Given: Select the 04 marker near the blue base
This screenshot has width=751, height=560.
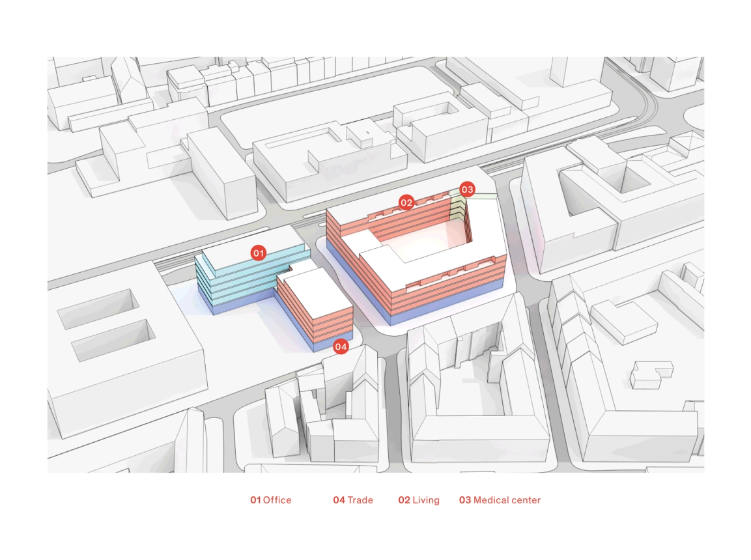Looking at the screenshot, I should point(341,347).
